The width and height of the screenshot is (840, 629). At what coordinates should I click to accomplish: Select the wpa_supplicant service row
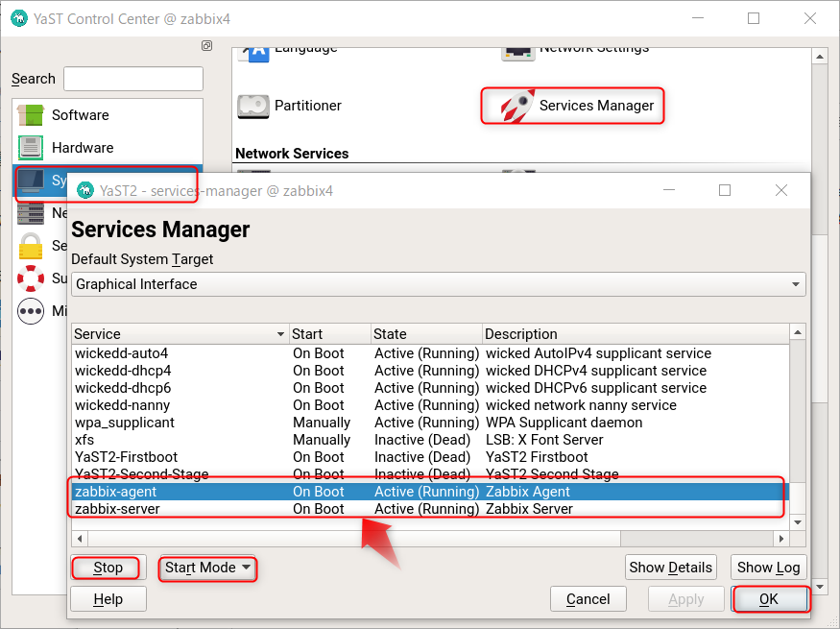pyautogui.click(x=431, y=423)
